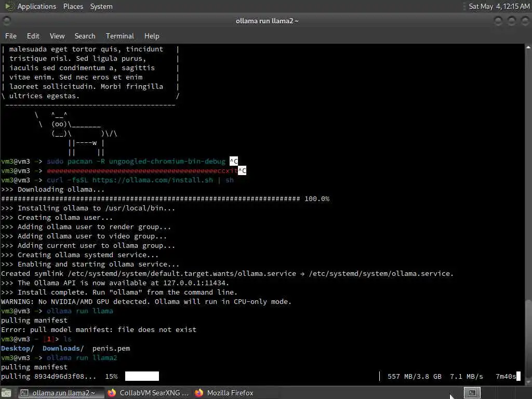Click the show desktop icon in taskbar
Viewport: 532px width, 399px height.
click(6, 393)
